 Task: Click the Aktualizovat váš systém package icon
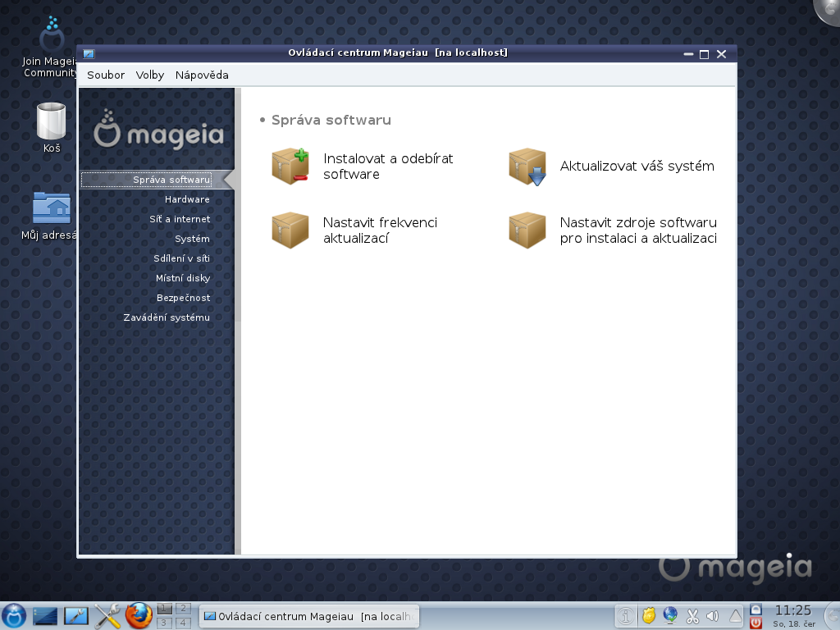[x=527, y=166]
